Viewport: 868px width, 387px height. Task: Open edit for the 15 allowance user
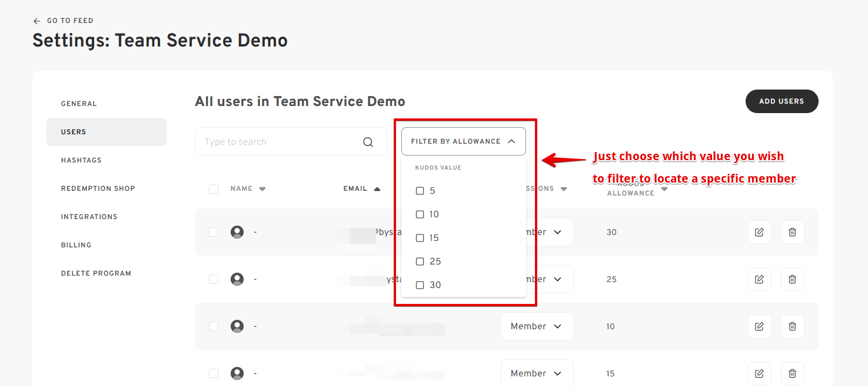759,373
